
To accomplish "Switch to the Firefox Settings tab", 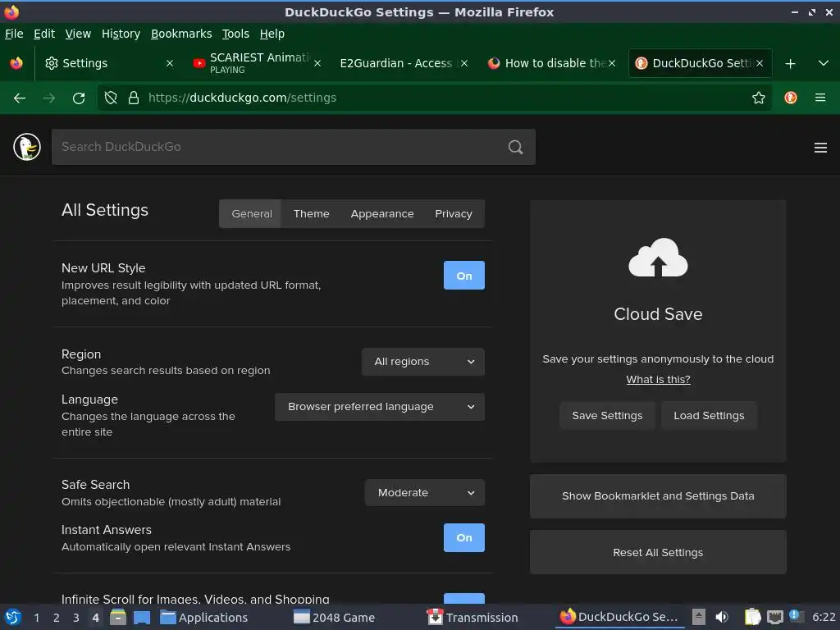I will coord(107,63).
